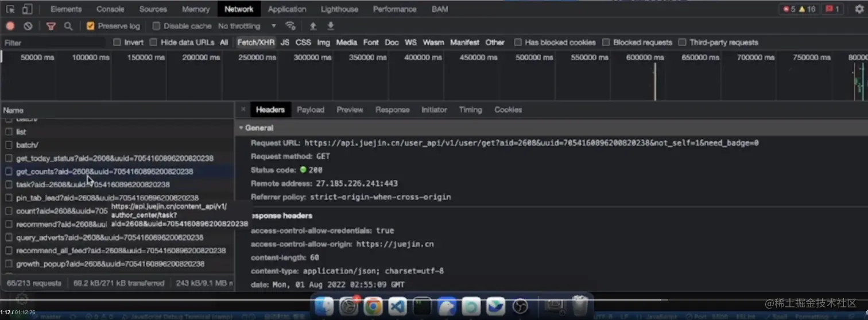Image resolution: width=868 pixels, height=320 pixels.
Task: View the Preview tab
Action: [350, 110]
